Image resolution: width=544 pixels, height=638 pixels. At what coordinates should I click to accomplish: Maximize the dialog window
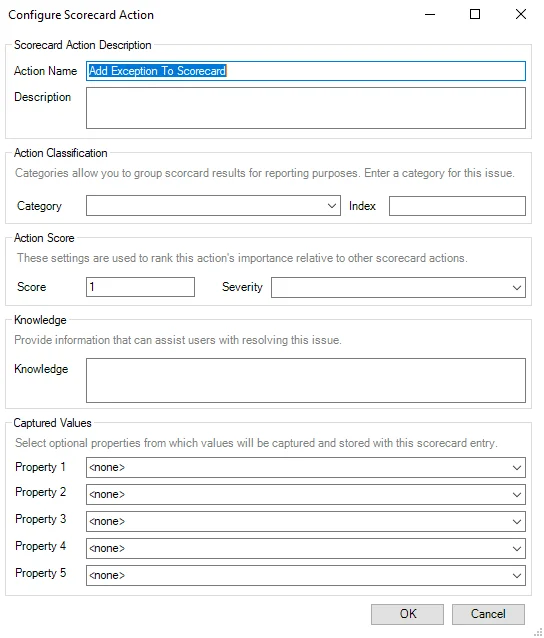point(475,14)
